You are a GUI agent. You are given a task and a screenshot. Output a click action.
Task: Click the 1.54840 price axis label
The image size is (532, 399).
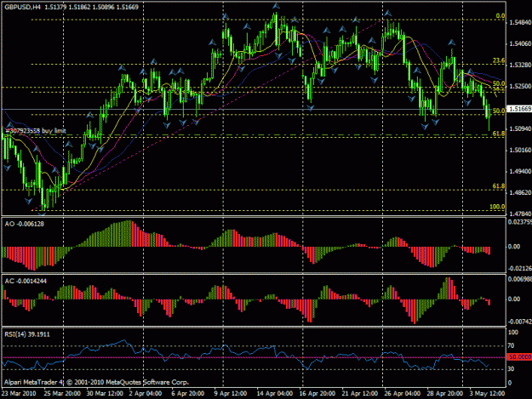pyautogui.click(x=520, y=22)
